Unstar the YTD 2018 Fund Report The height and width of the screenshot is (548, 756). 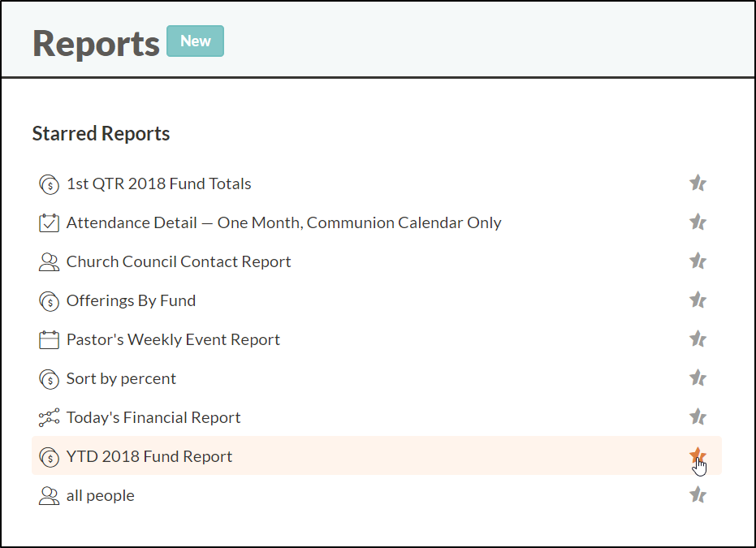click(698, 455)
